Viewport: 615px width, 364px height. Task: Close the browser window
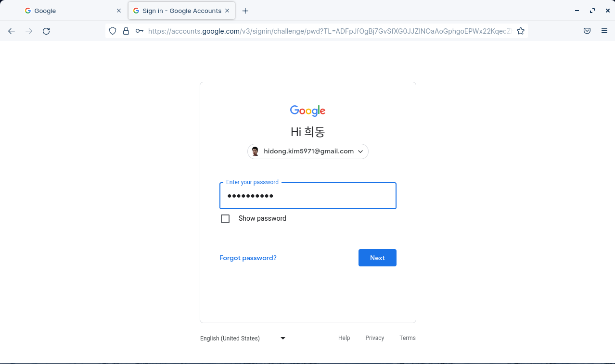(608, 11)
